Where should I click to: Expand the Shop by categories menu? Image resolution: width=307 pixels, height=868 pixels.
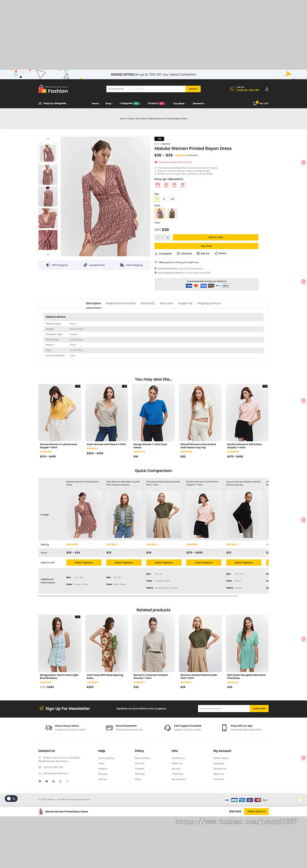coord(52,103)
